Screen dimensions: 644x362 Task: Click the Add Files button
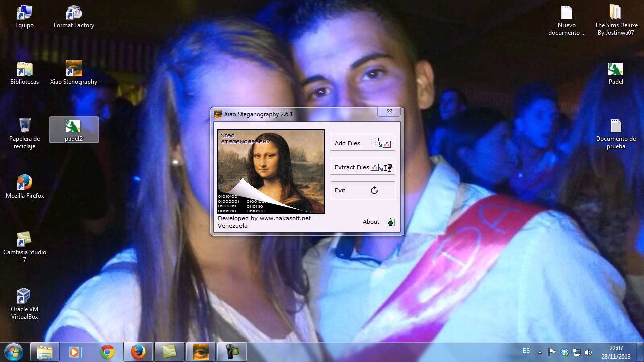pyautogui.click(x=362, y=143)
